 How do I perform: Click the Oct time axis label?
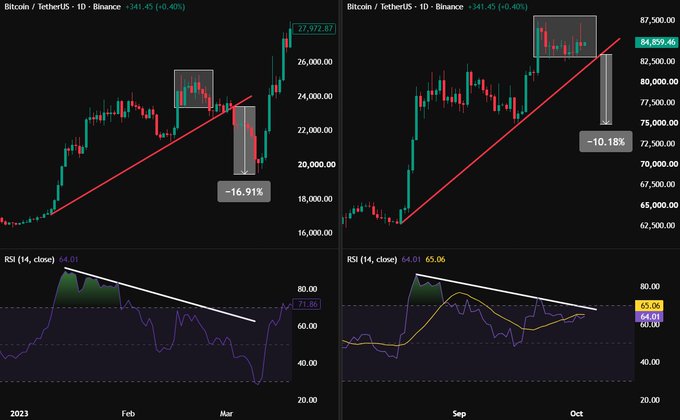point(576,413)
